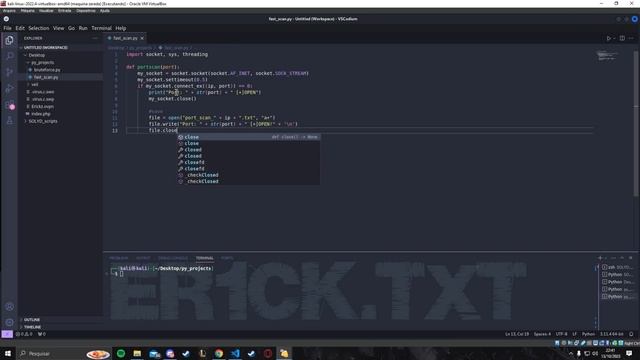The width and height of the screenshot is (640, 360).
Task: Open the Search view in activity bar
Action: coord(9,56)
